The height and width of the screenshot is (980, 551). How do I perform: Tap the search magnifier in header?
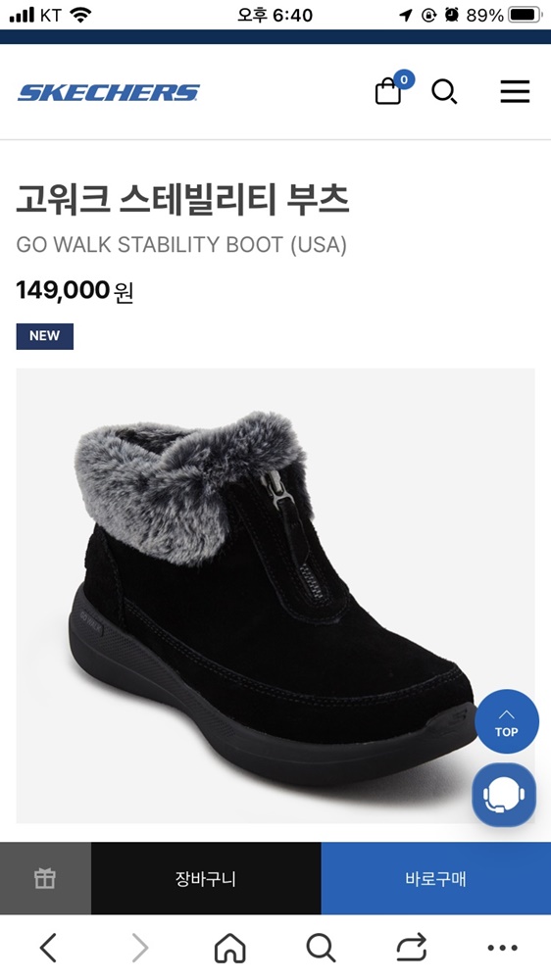click(445, 92)
